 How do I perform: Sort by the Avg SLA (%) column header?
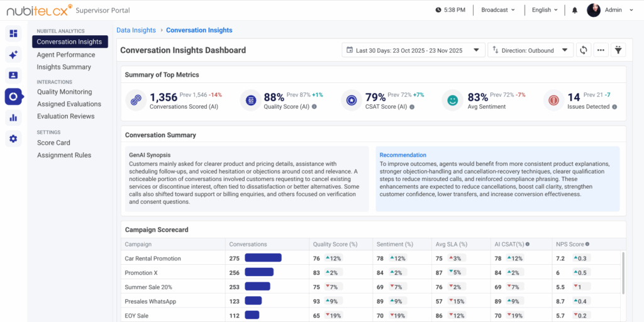452,244
